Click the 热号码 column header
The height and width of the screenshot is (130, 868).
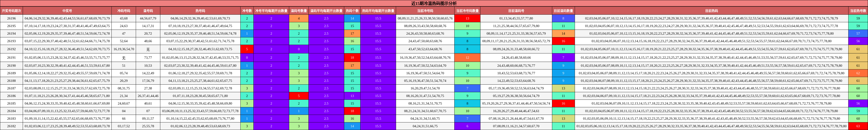click(x=200, y=11)
